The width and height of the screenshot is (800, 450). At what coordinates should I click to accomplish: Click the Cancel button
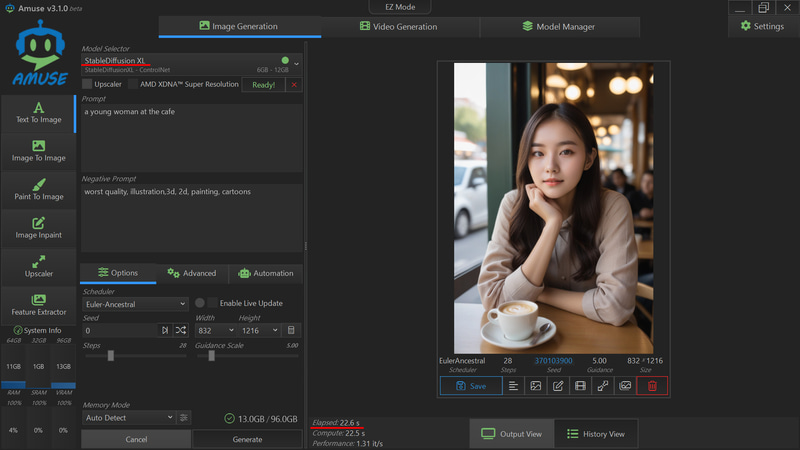point(136,439)
